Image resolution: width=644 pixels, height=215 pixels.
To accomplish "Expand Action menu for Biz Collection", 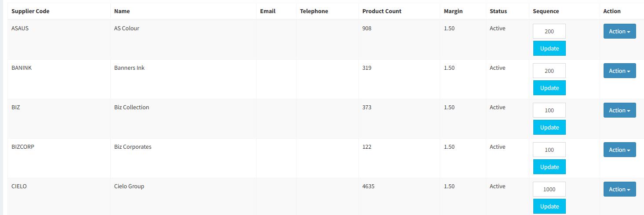I will (x=619, y=110).
